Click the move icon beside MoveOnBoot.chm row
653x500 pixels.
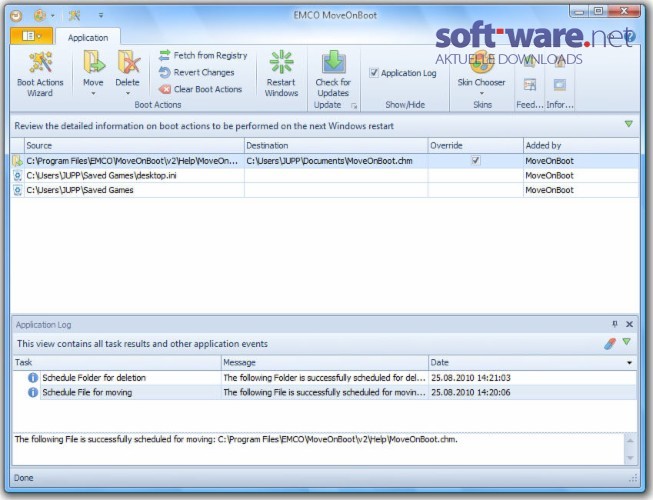point(17,161)
